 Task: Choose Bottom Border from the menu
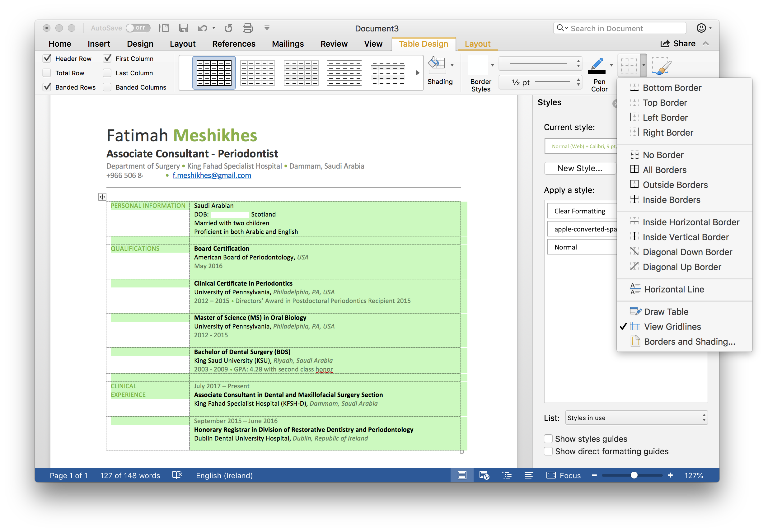pos(684,87)
